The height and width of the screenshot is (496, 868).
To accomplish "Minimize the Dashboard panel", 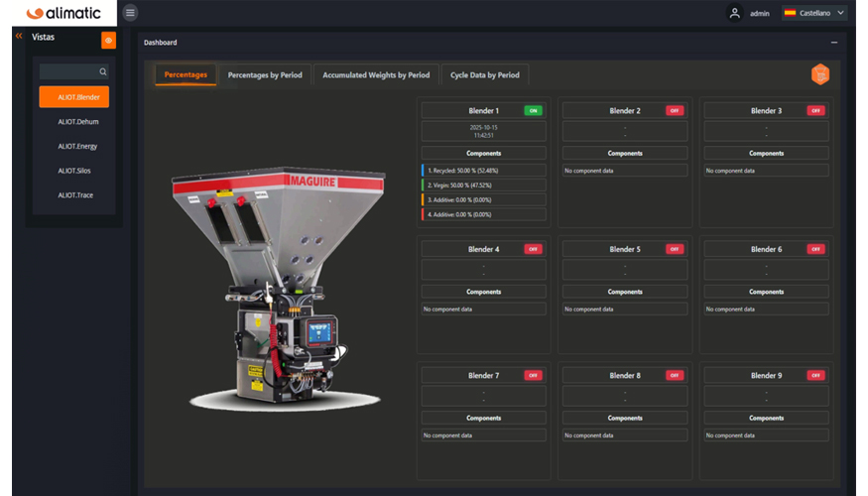I will (834, 42).
